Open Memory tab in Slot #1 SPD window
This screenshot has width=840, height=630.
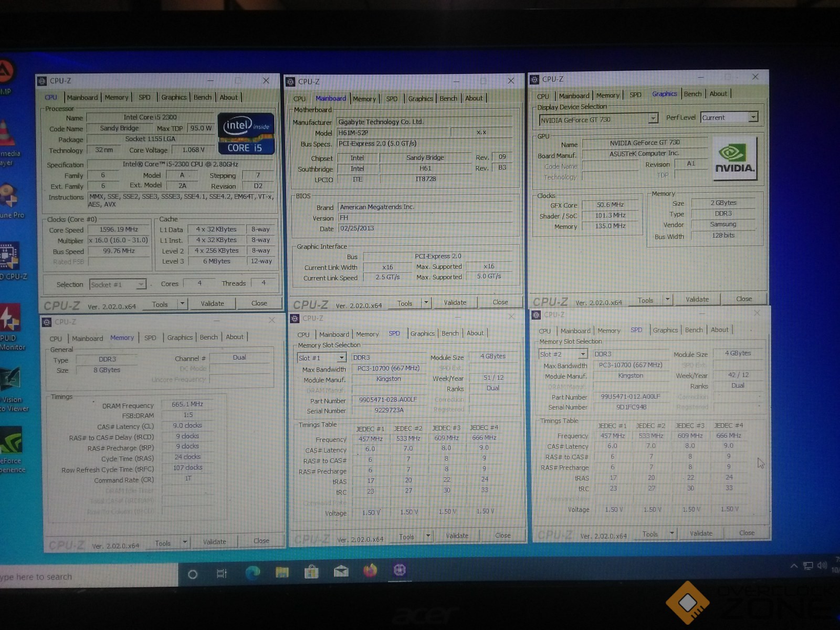(x=367, y=334)
